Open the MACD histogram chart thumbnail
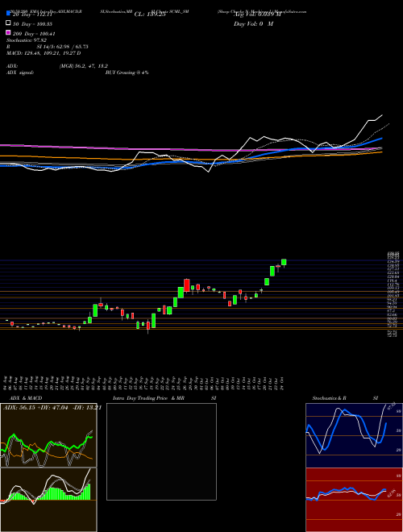Screen dimensions: 403x532 tap(48, 500)
